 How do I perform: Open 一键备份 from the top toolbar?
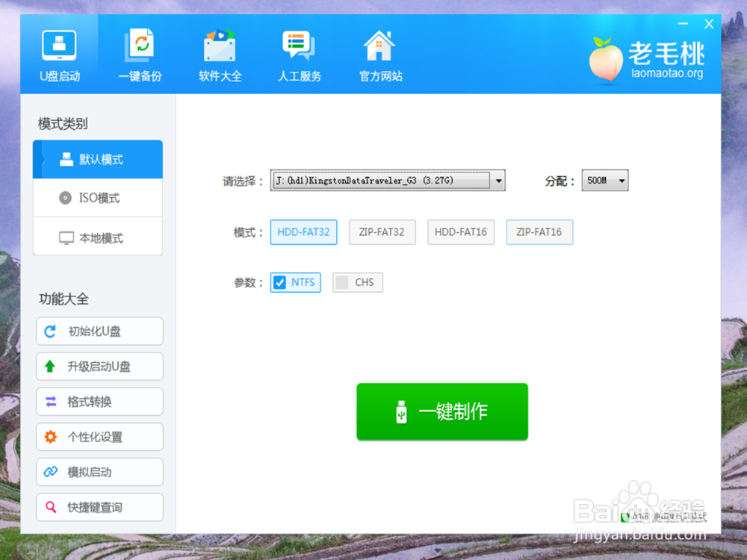click(140, 52)
